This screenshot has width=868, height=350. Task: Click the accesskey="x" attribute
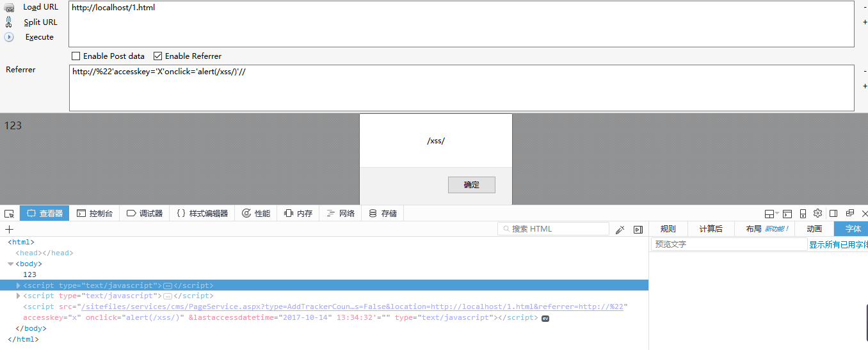tap(52, 317)
